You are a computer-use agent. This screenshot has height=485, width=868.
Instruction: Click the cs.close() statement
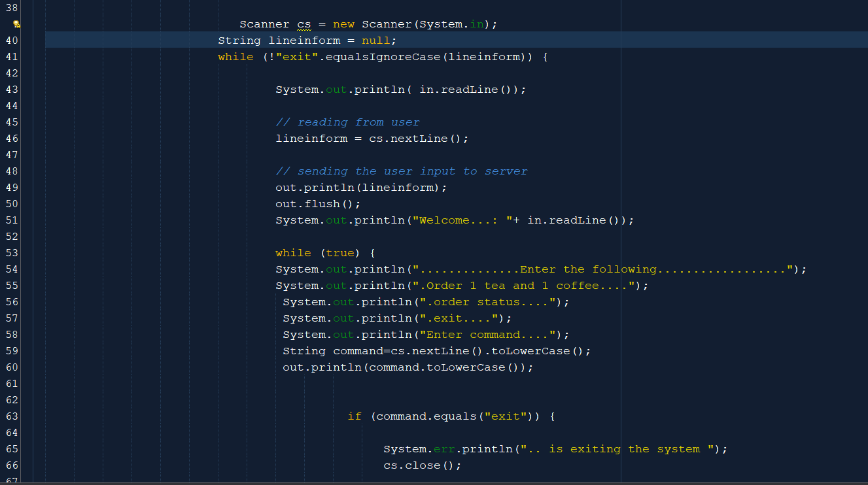423,465
